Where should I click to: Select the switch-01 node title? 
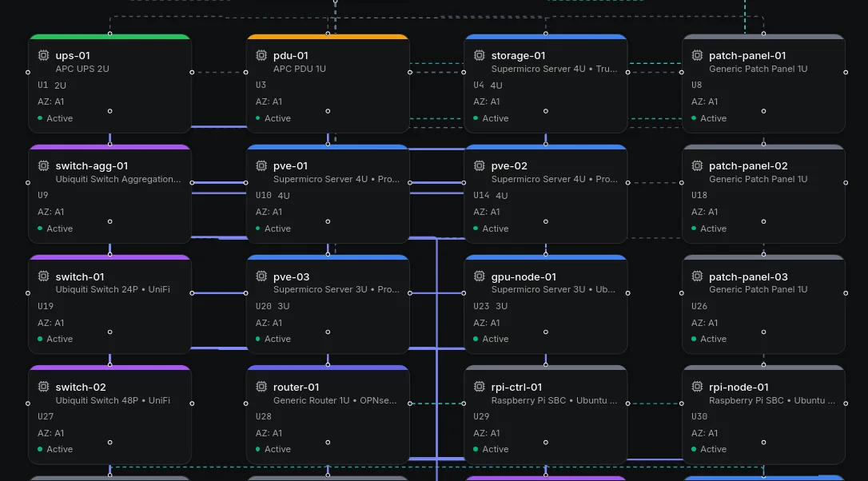80,276
